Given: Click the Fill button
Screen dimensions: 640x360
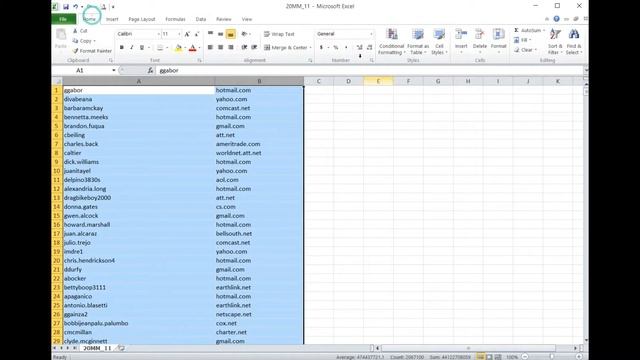Looking at the screenshot, I should [x=523, y=40].
